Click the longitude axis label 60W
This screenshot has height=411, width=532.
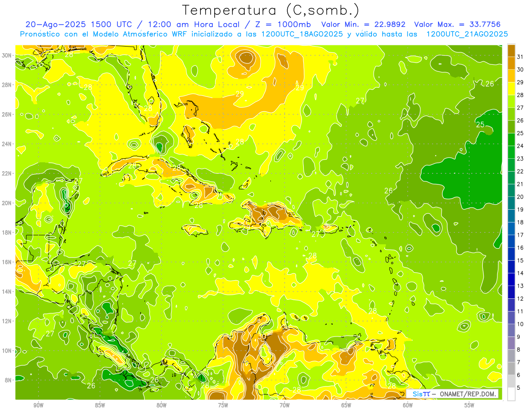(x=408, y=405)
